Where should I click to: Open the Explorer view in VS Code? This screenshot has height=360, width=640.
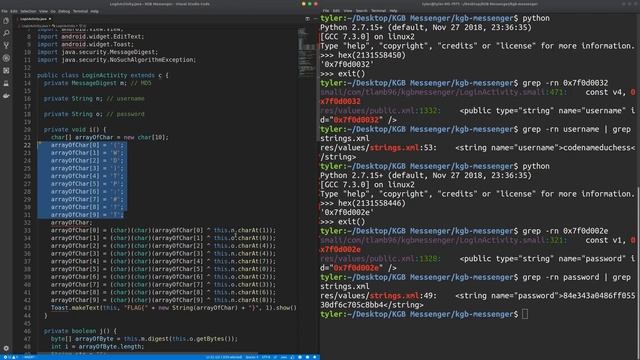pos(6,20)
